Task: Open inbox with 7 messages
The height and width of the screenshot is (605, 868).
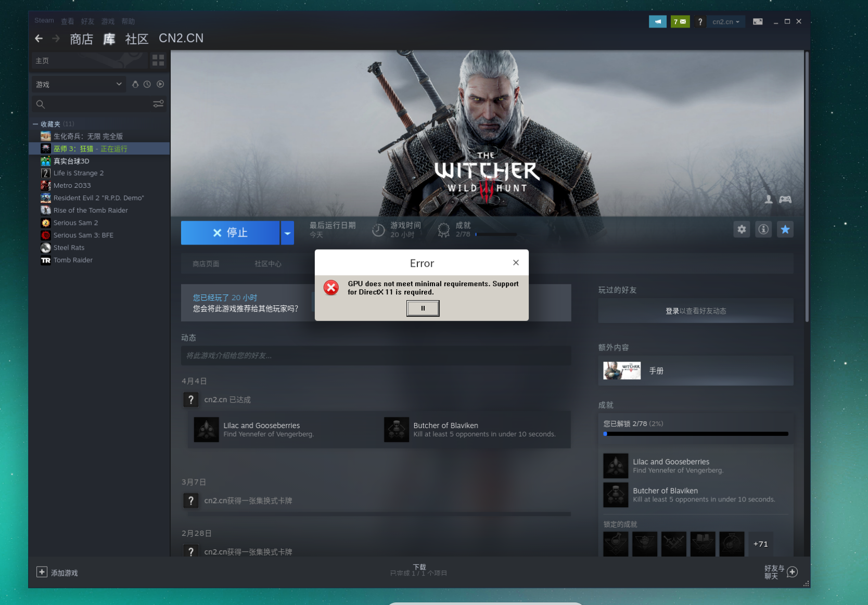Action: [x=680, y=21]
